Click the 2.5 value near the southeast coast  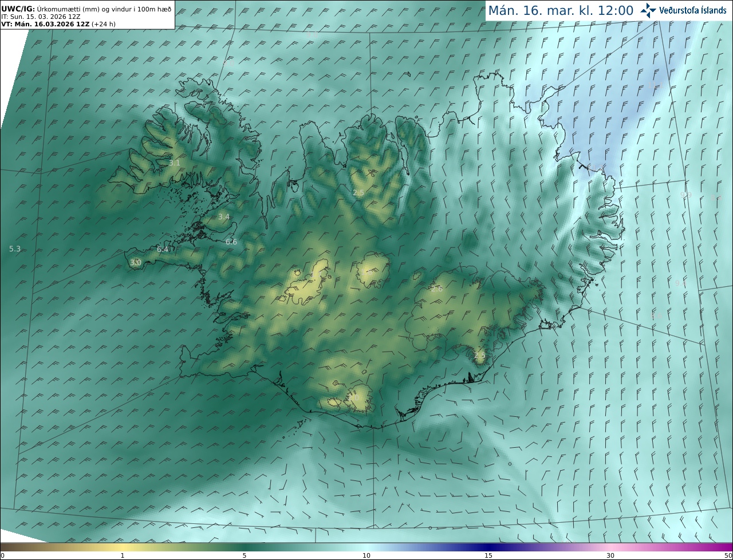click(479, 355)
